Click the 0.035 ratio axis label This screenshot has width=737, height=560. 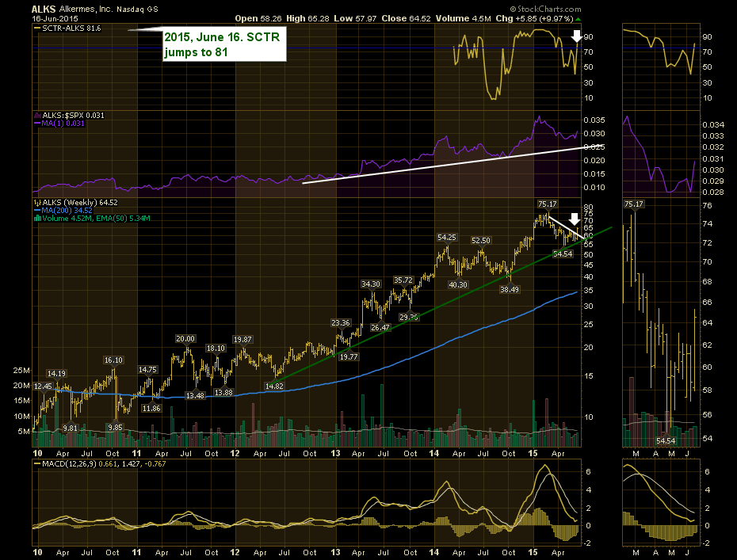tap(594, 120)
